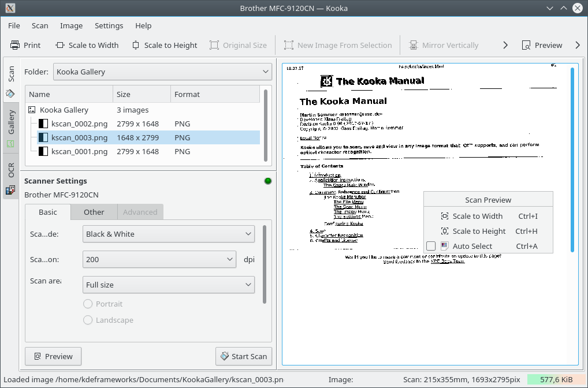Click New Image From Selection toolbar icon
588x388 pixels.
(289, 46)
